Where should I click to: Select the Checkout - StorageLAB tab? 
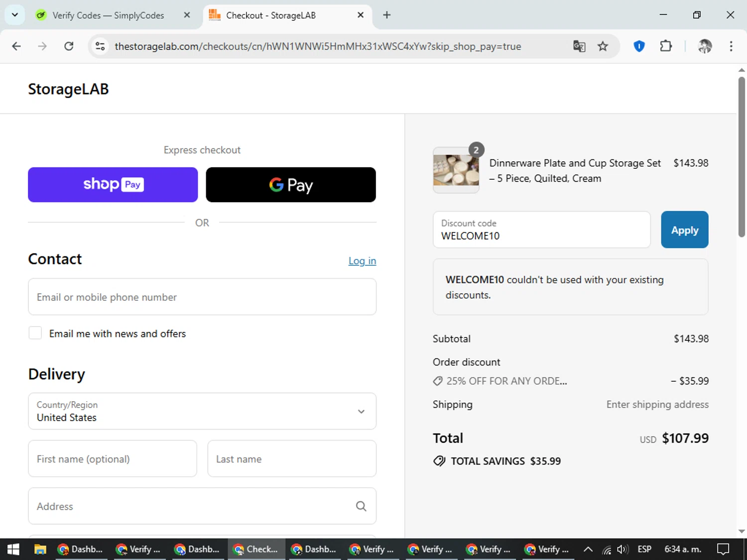coord(287,15)
